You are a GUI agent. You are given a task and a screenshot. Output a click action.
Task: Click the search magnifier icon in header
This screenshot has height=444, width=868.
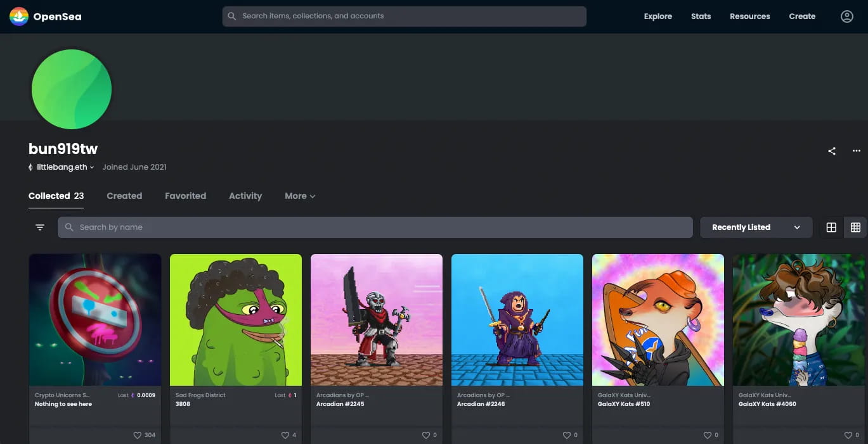(x=232, y=16)
